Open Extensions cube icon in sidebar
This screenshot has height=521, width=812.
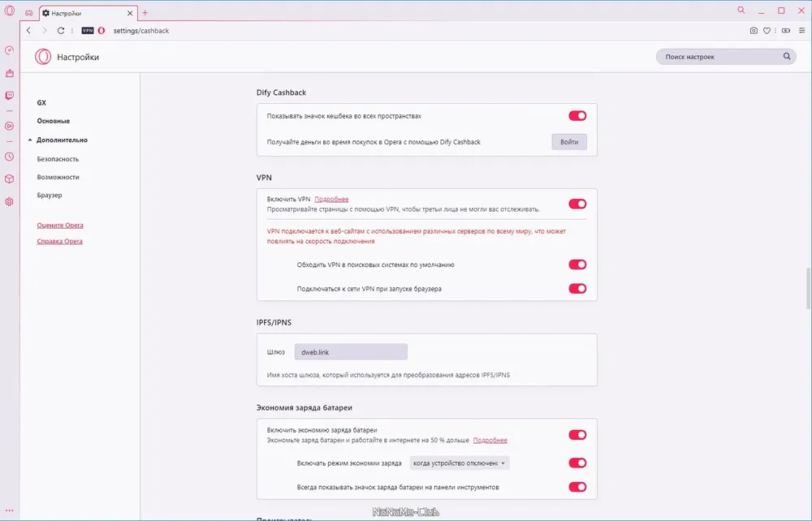[9, 179]
